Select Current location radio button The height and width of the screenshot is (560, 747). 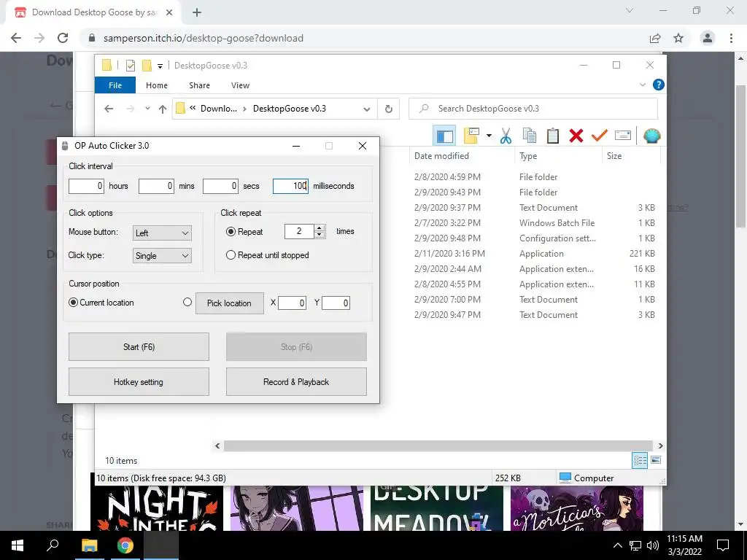pos(73,303)
